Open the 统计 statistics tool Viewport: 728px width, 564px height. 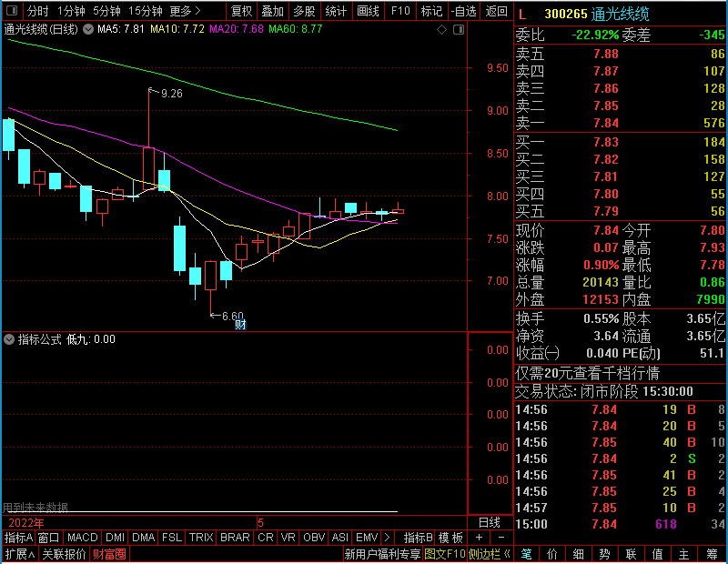click(336, 11)
